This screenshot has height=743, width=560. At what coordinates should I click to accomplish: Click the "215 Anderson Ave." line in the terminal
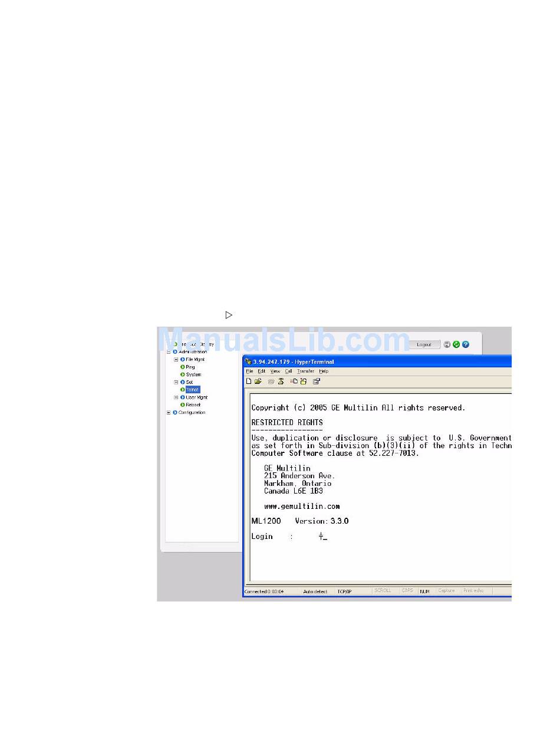click(x=299, y=476)
